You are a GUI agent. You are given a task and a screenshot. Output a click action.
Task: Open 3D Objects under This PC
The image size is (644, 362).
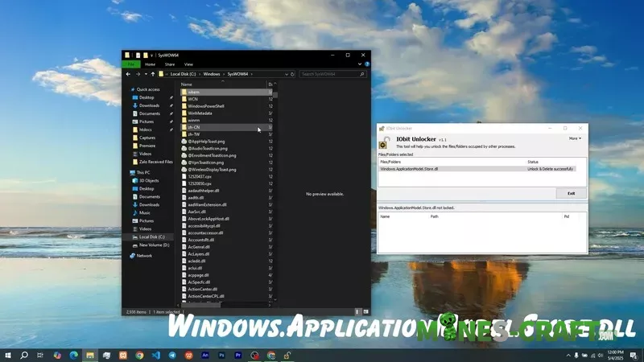[149, 180]
